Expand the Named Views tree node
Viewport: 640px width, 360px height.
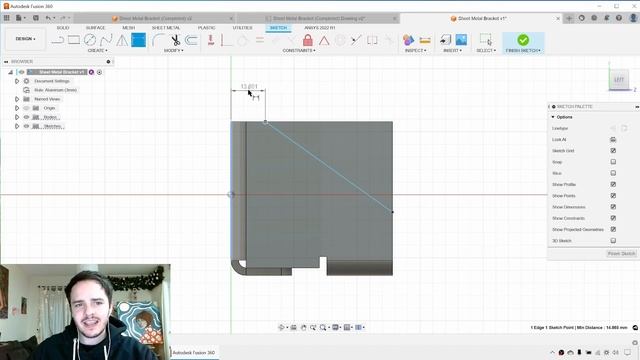[17, 99]
